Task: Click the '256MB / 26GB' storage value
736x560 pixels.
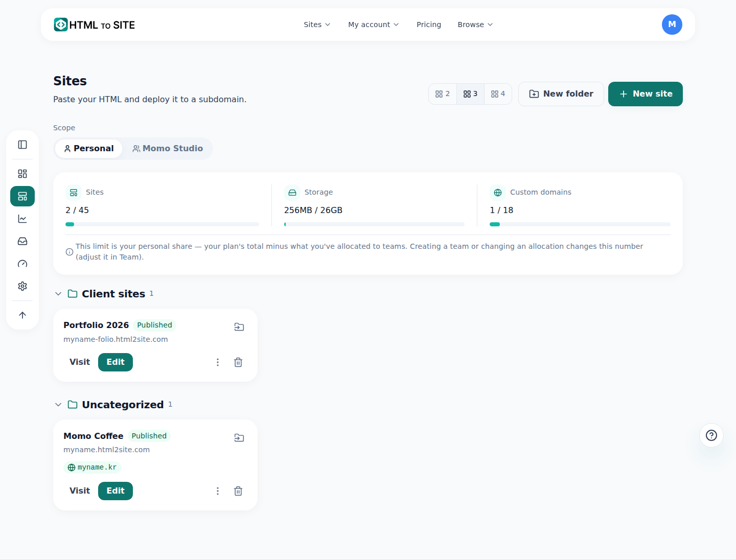Action: pyautogui.click(x=313, y=210)
